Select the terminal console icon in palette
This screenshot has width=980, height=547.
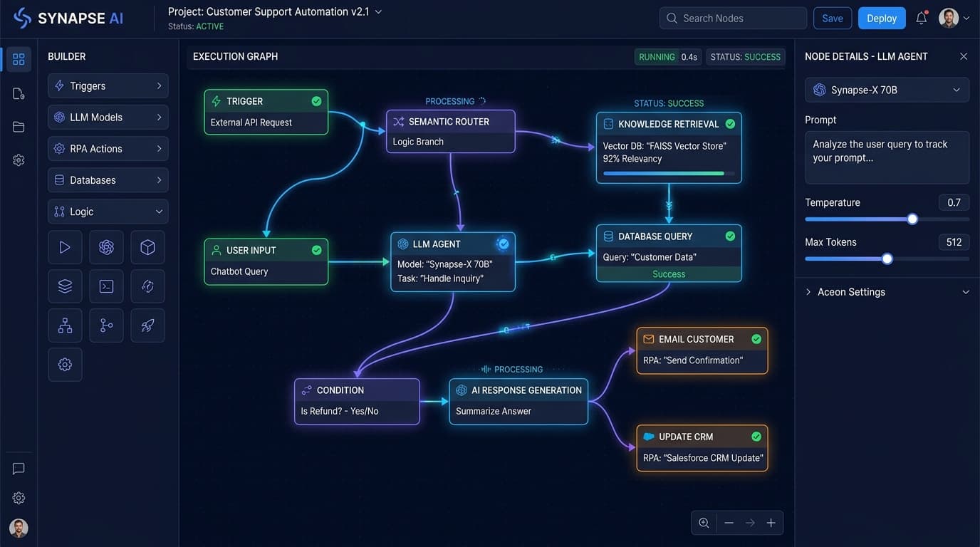(106, 286)
